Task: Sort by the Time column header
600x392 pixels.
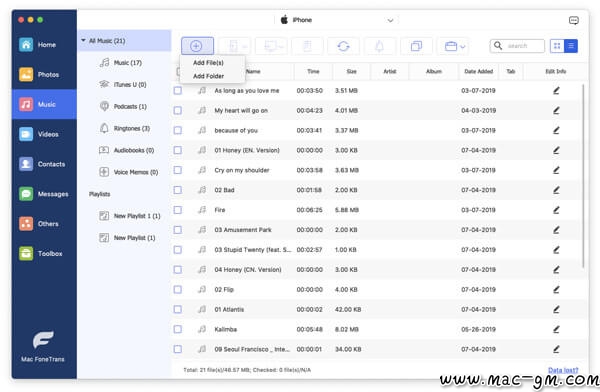Action: click(x=313, y=72)
